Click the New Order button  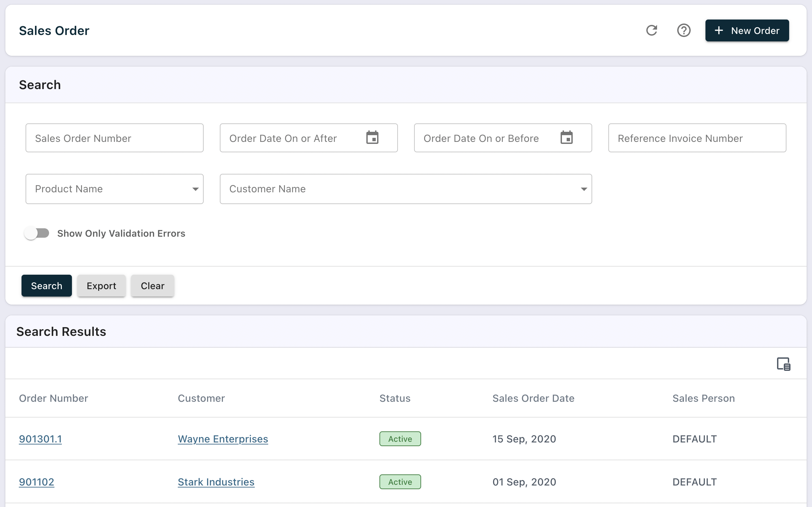pos(747,31)
